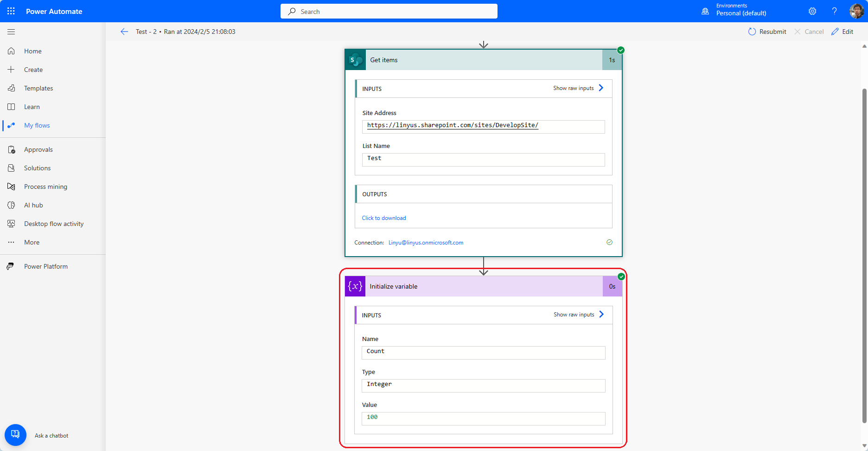Open the chatbot bubble icon

coord(15,435)
